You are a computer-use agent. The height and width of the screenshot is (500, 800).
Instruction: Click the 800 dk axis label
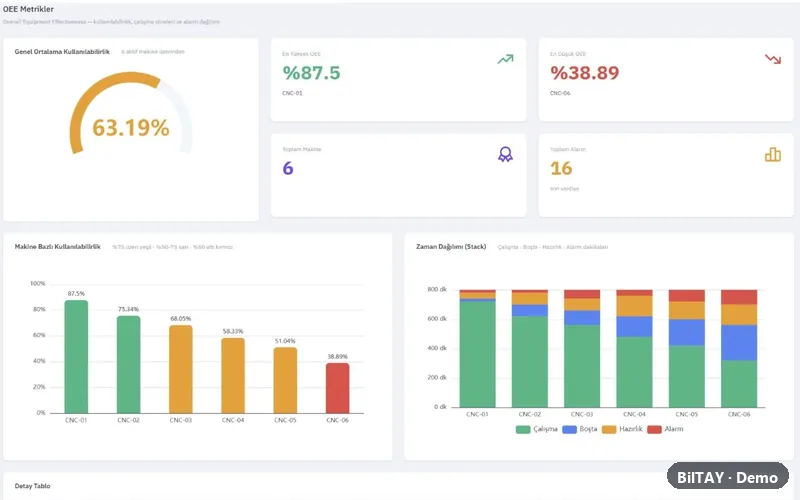pos(437,289)
